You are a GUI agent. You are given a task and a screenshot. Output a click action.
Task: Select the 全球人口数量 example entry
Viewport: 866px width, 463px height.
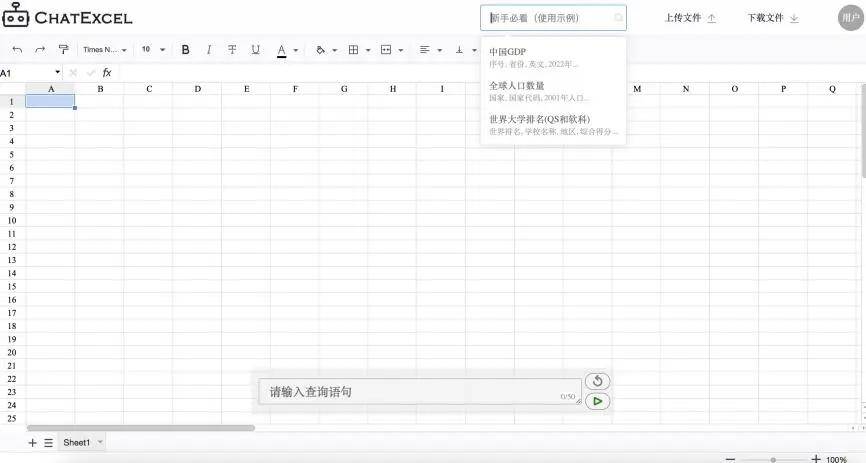[x=553, y=91]
